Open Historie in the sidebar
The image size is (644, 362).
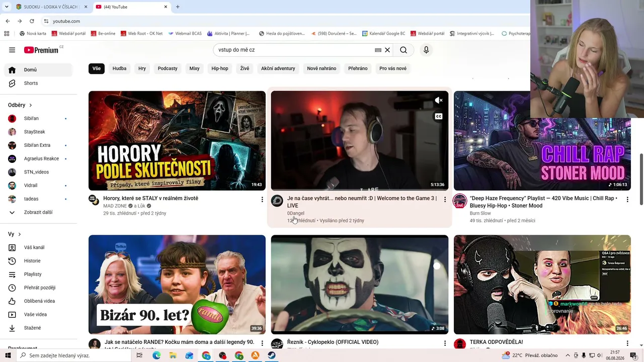38,261
